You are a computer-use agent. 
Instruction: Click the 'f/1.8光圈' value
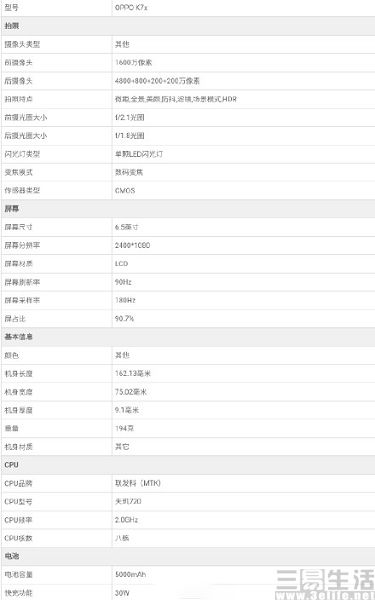129,135
